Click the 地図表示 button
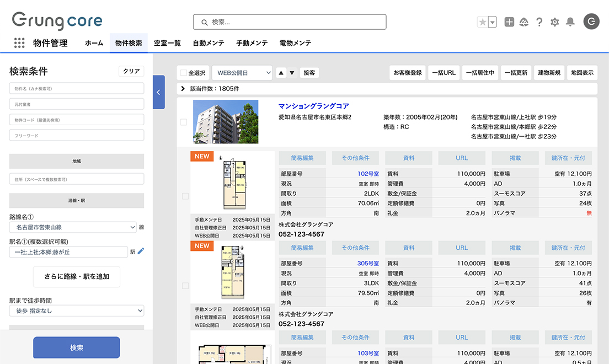609x364 pixels. coord(582,73)
